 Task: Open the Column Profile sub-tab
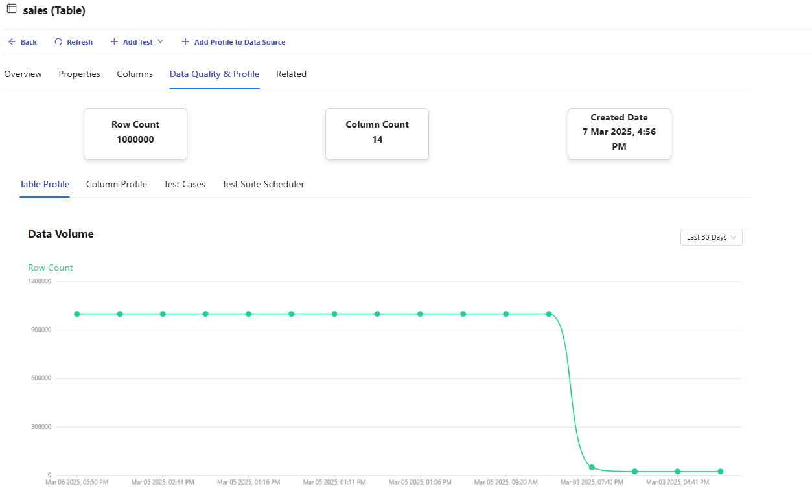tap(117, 184)
